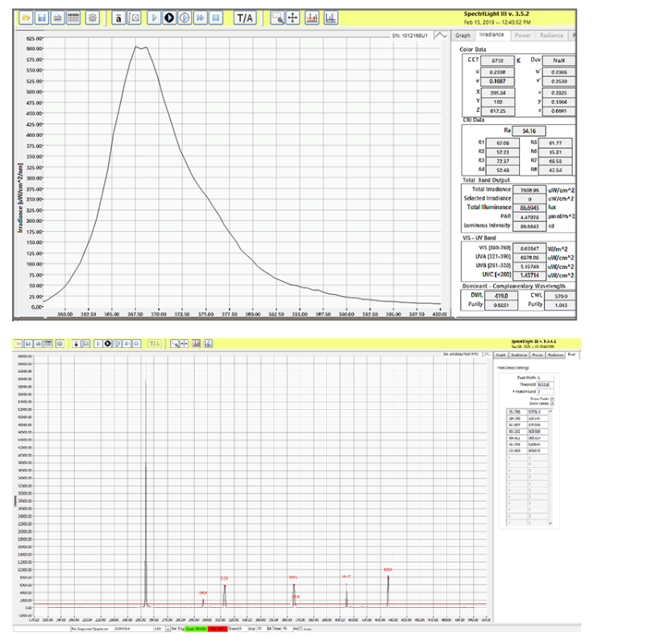Click the Duv field showing NaN

pyautogui.click(x=559, y=61)
